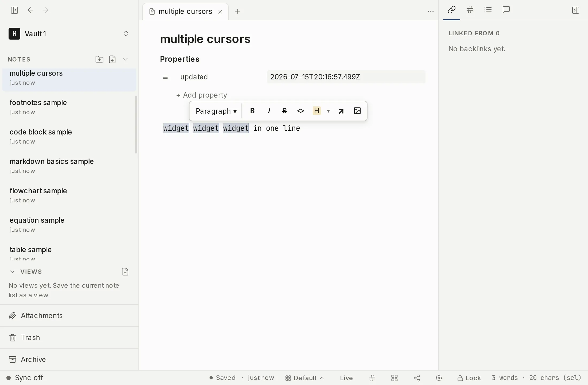
Task: Close the multiple cursors tab
Action: pyautogui.click(x=220, y=11)
